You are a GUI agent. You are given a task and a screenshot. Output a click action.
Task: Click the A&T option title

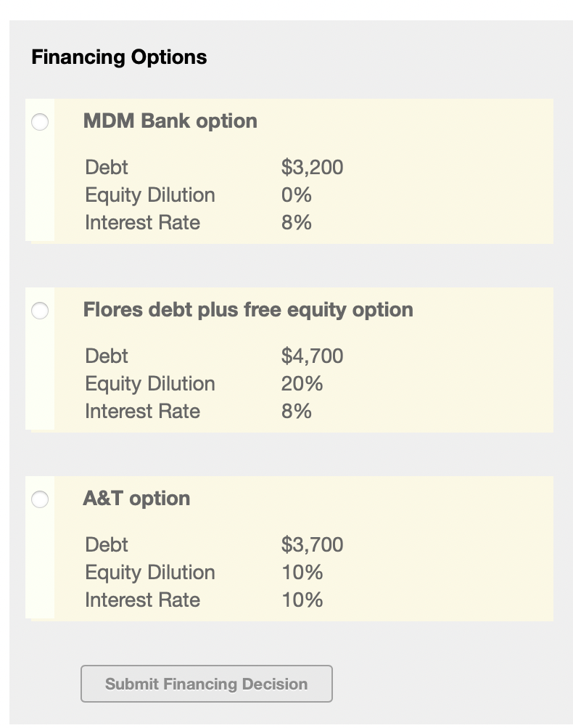pos(137,498)
